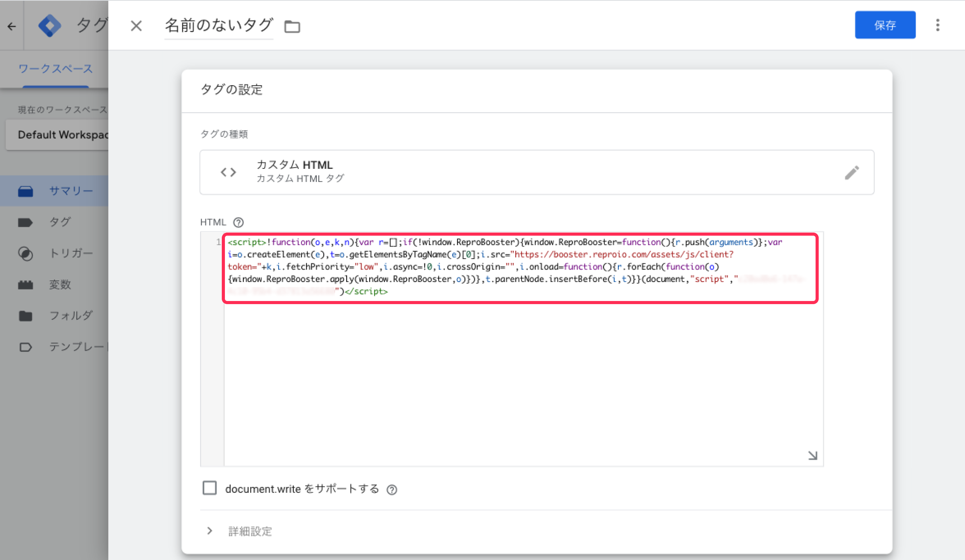
Task: Click the folder icon next to tag name
Action: (x=292, y=26)
